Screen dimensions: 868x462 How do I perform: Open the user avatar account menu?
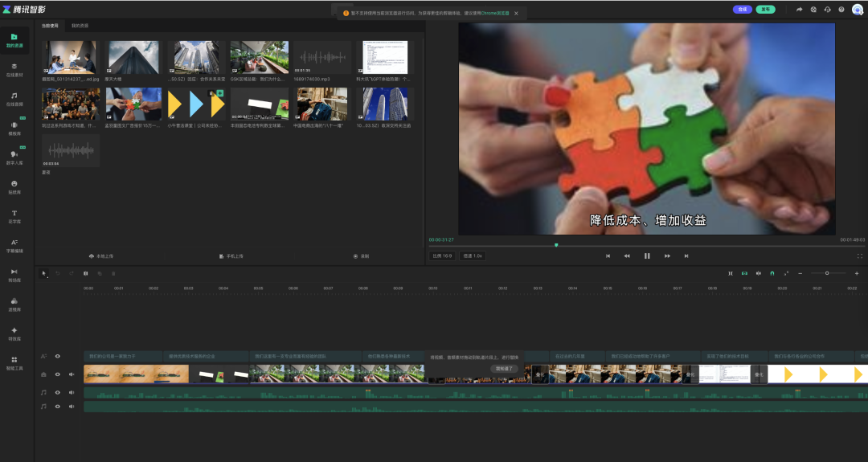[x=858, y=10]
